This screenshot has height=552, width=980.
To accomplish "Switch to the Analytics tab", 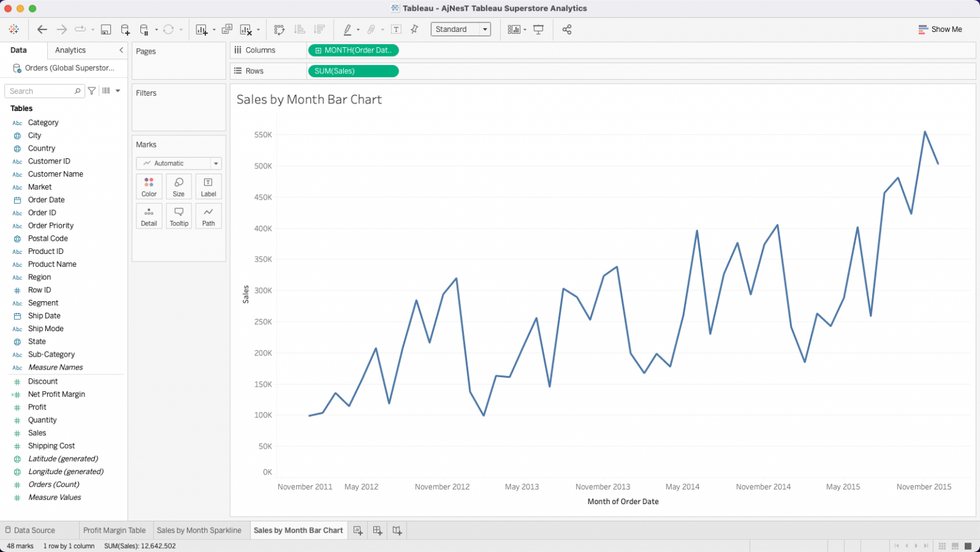I will (x=70, y=50).
